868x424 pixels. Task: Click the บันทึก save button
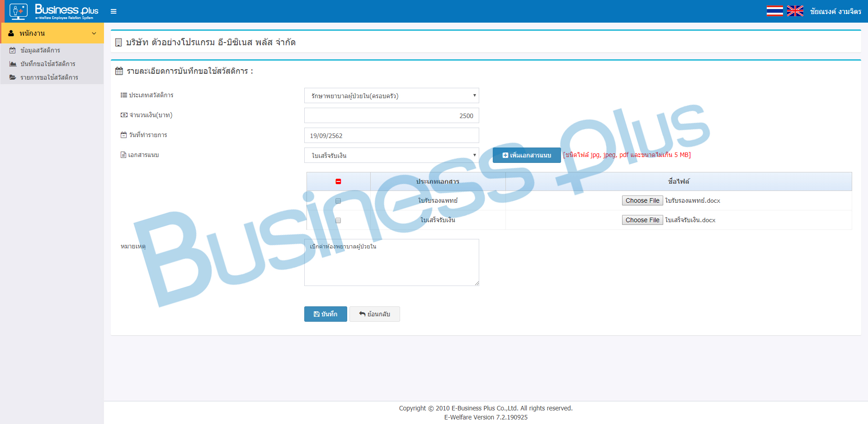pyautogui.click(x=325, y=314)
